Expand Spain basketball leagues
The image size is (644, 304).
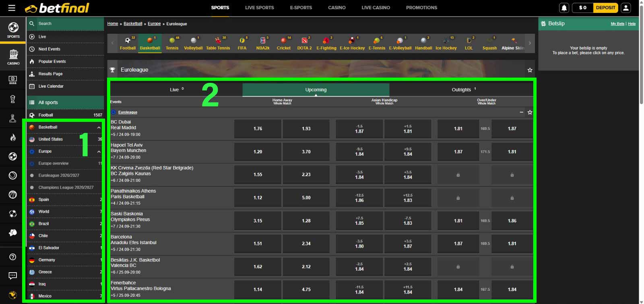[x=65, y=199]
